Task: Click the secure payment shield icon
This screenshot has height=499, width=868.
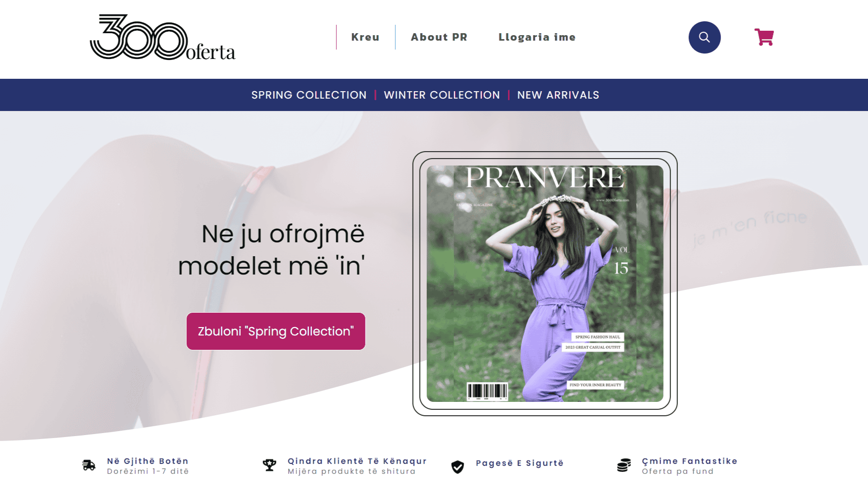Action: click(458, 467)
